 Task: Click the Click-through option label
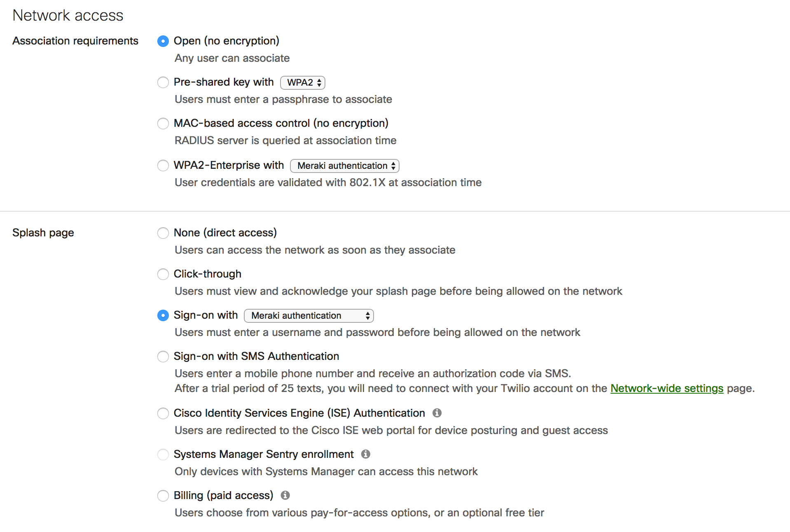(207, 274)
